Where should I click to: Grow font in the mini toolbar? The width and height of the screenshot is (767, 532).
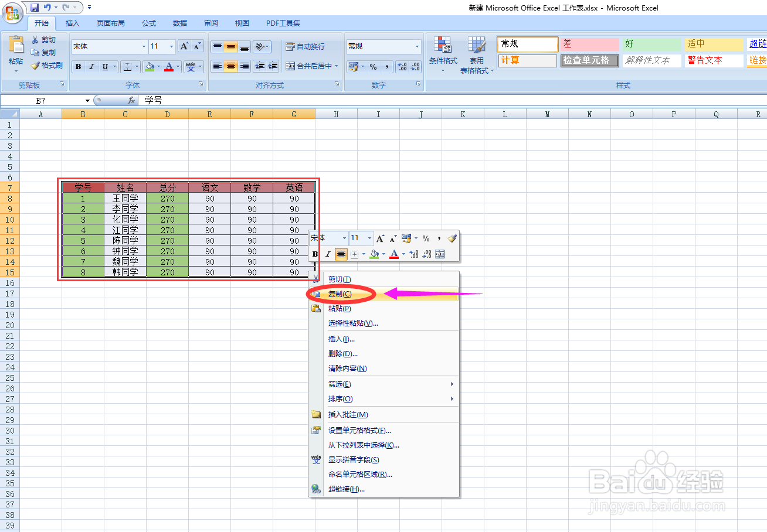pos(381,238)
